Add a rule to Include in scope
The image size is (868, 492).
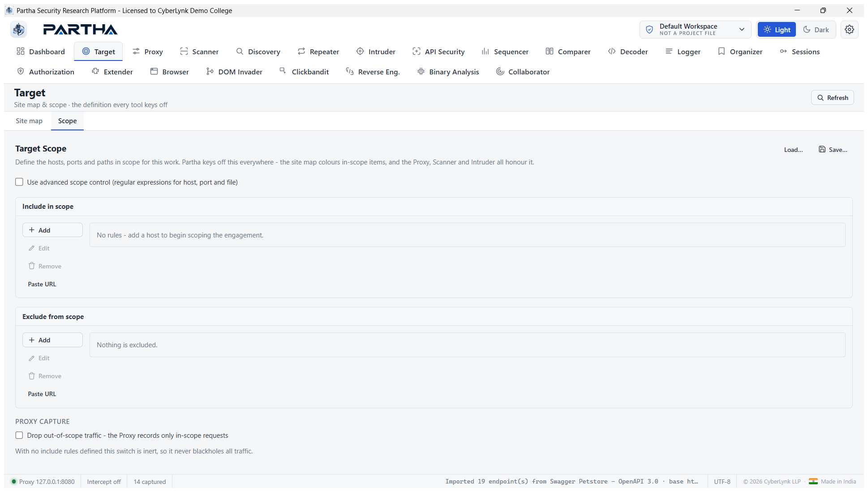coord(52,230)
